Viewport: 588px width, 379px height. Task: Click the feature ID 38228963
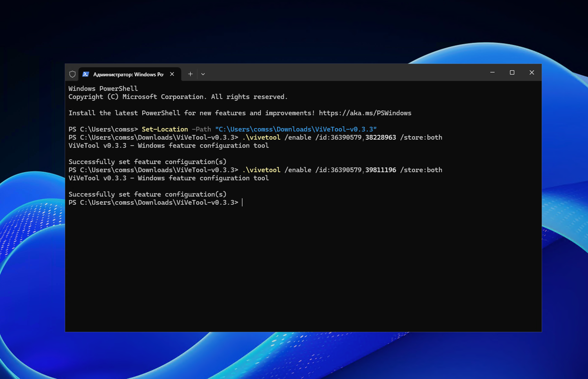pos(381,137)
